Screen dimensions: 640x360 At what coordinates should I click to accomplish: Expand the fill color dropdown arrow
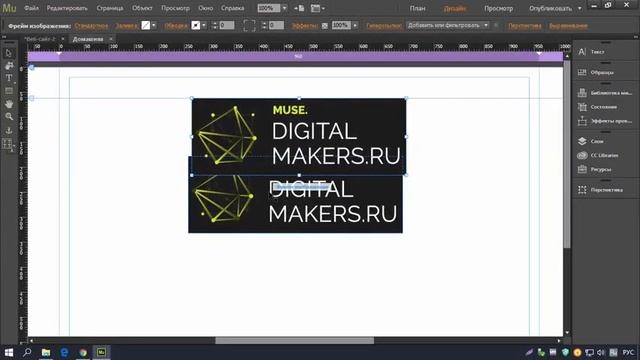(x=154, y=25)
